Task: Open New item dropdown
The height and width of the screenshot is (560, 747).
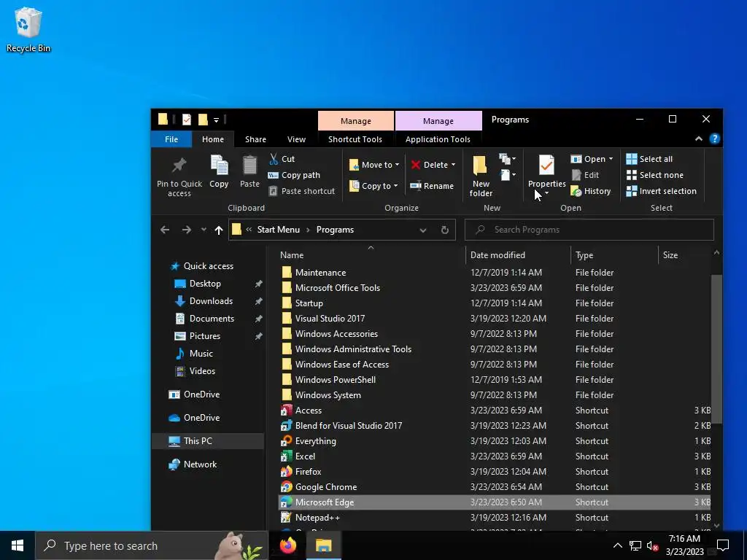Action: (508, 158)
